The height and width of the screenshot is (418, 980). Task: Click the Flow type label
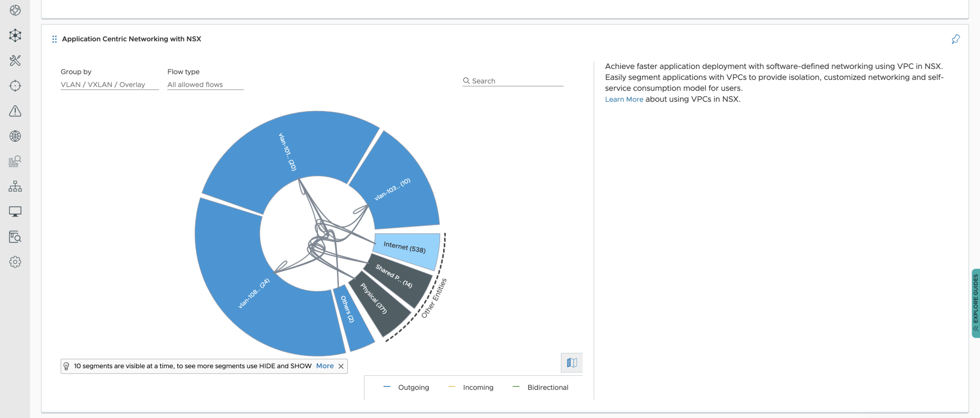pyautogui.click(x=183, y=72)
